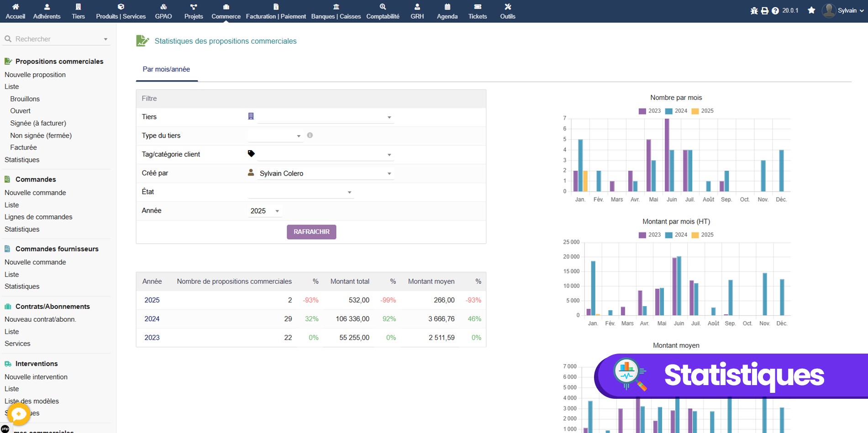Click the search magnifier icon in sidebar
The width and height of the screenshot is (868, 433).
[x=8, y=39]
